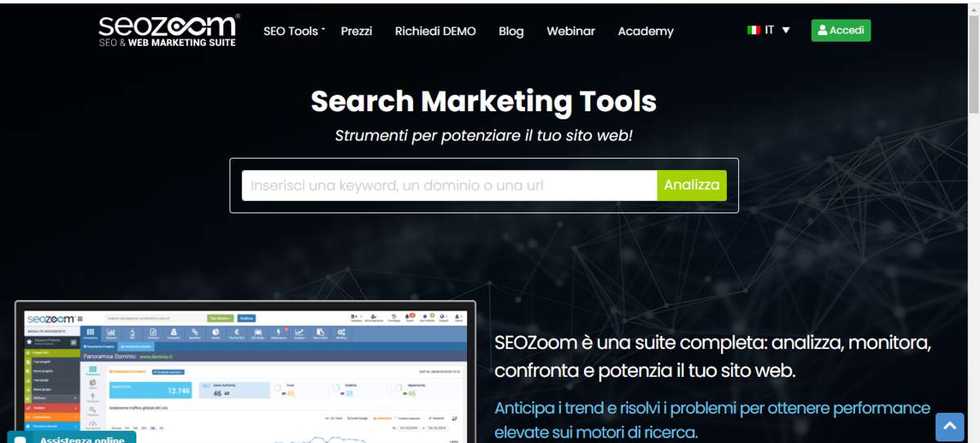Open the chat bubble icon beside Assistenza online
This screenshot has height=443, width=980.
click(x=21, y=440)
